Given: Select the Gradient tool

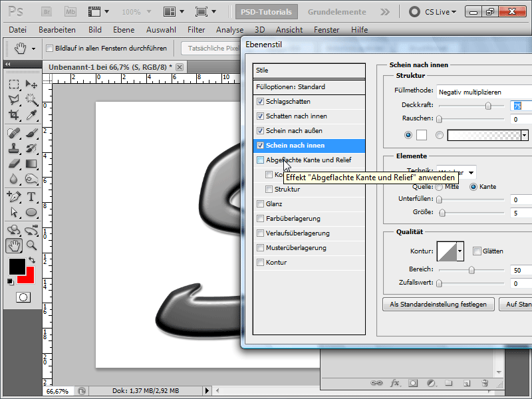Looking at the screenshot, I should (x=31, y=164).
